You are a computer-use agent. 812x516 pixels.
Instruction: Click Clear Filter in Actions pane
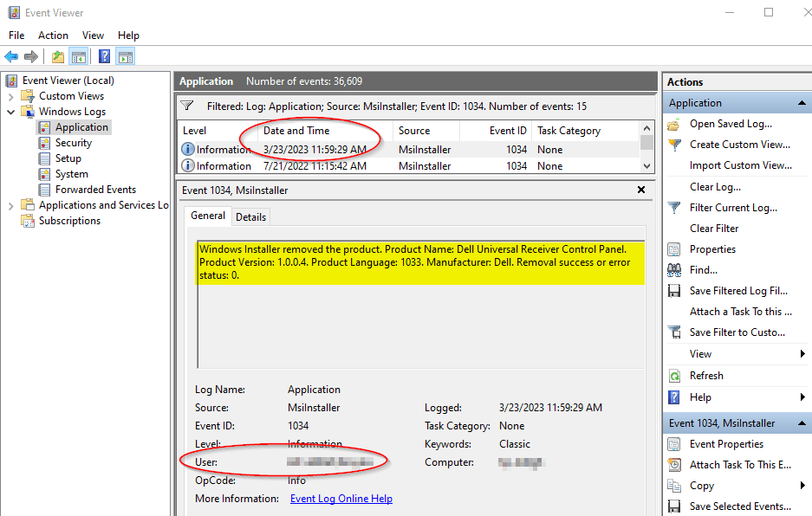(713, 229)
